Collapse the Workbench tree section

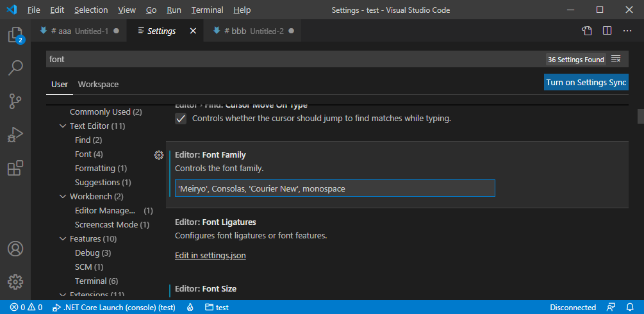63,197
